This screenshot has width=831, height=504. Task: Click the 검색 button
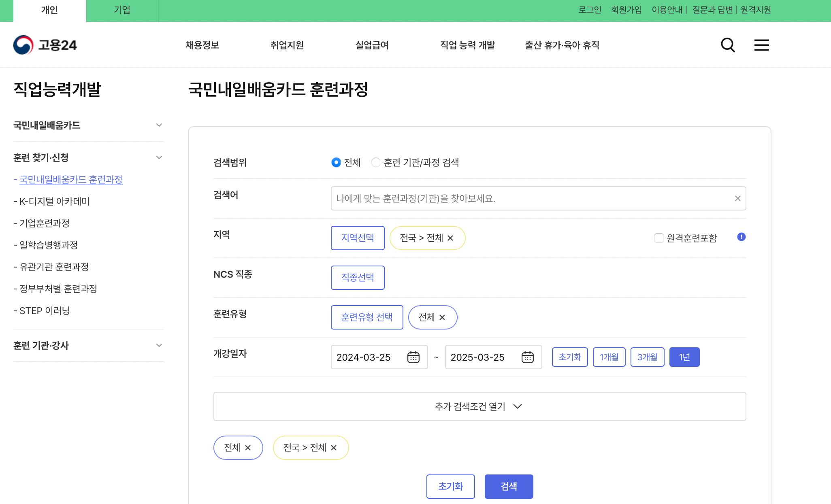coord(509,486)
